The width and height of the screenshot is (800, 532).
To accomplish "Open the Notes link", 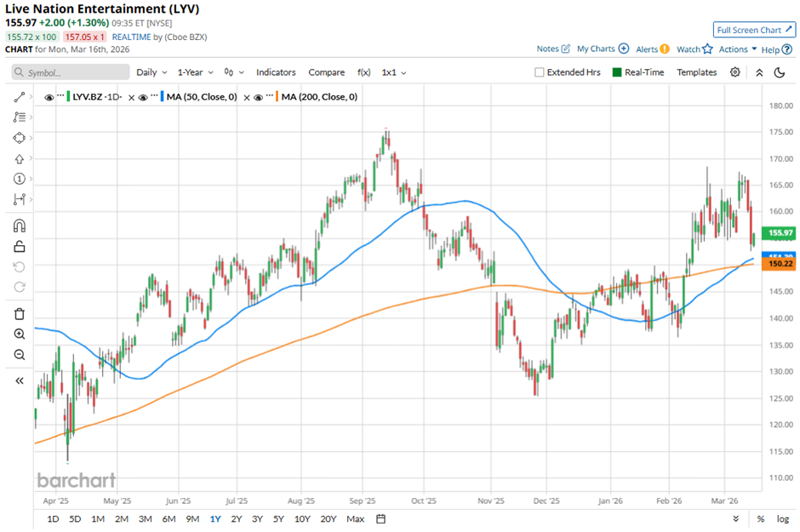I will [x=553, y=49].
